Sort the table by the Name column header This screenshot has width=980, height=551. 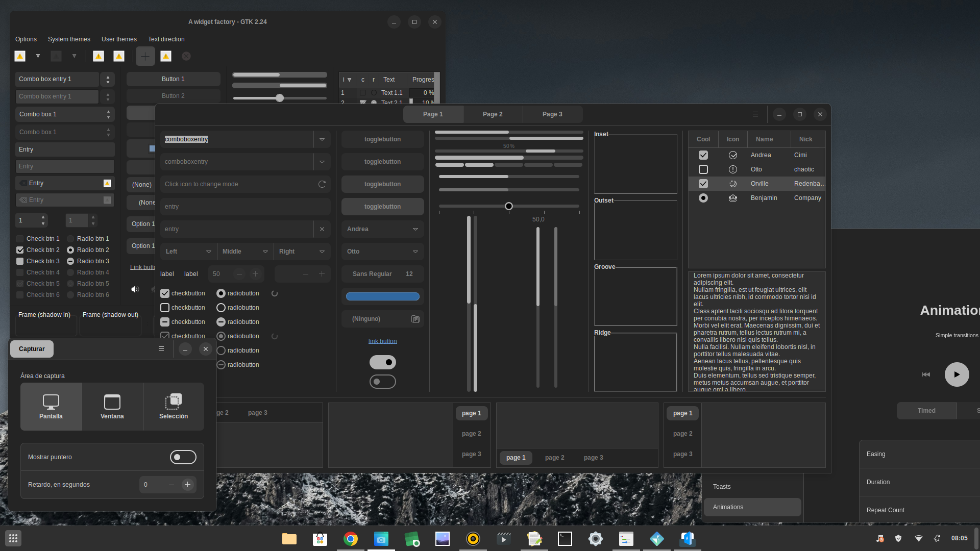click(x=769, y=139)
